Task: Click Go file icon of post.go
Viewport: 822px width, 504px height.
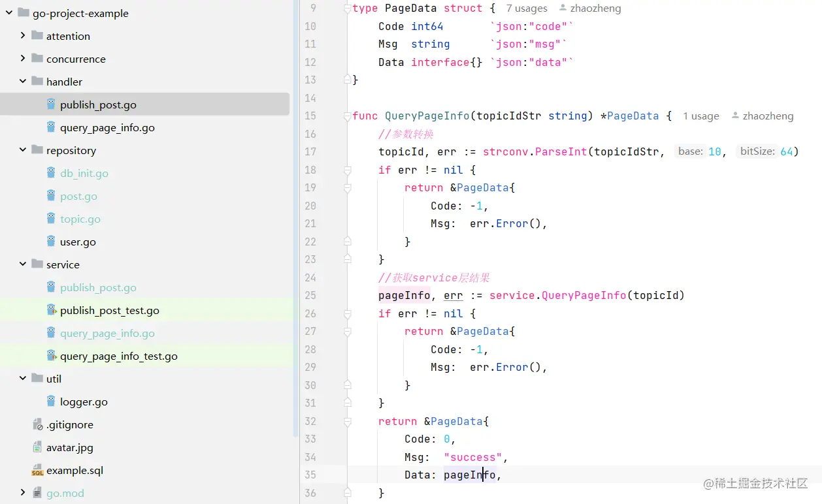Action: point(51,196)
